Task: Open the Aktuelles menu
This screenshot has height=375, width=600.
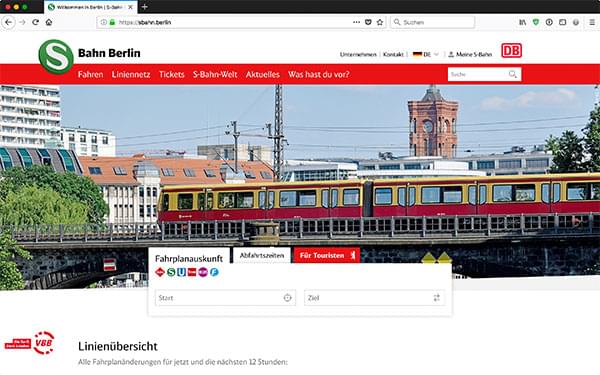Action: pyautogui.click(x=262, y=74)
